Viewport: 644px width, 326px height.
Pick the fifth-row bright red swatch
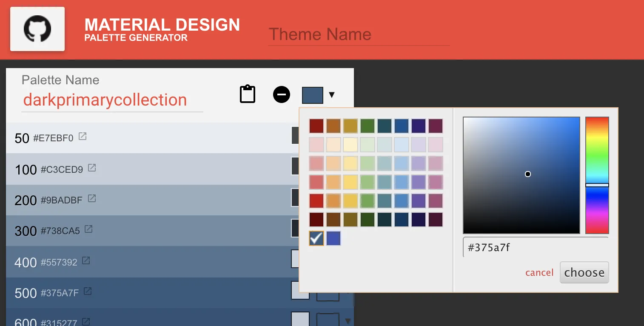click(316, 201)
